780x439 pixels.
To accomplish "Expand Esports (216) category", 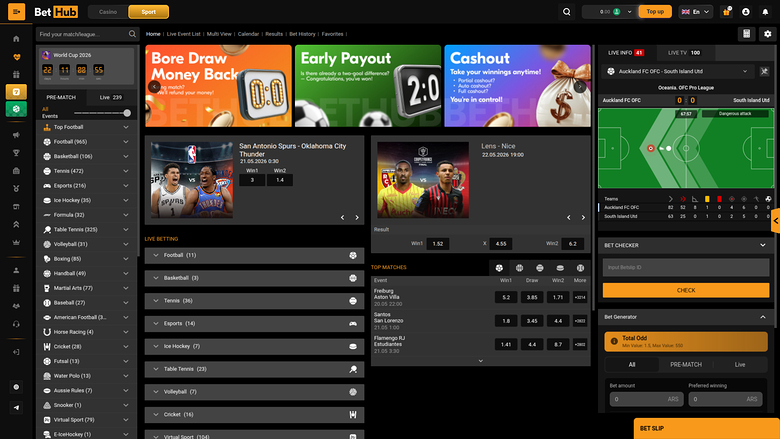I will pos(86,185).
